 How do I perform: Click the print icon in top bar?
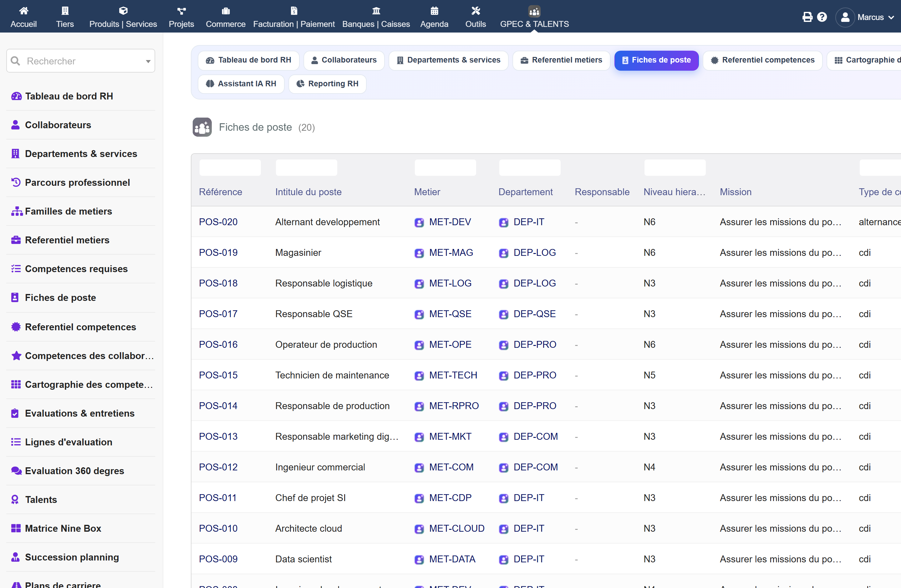click(807, 17)
